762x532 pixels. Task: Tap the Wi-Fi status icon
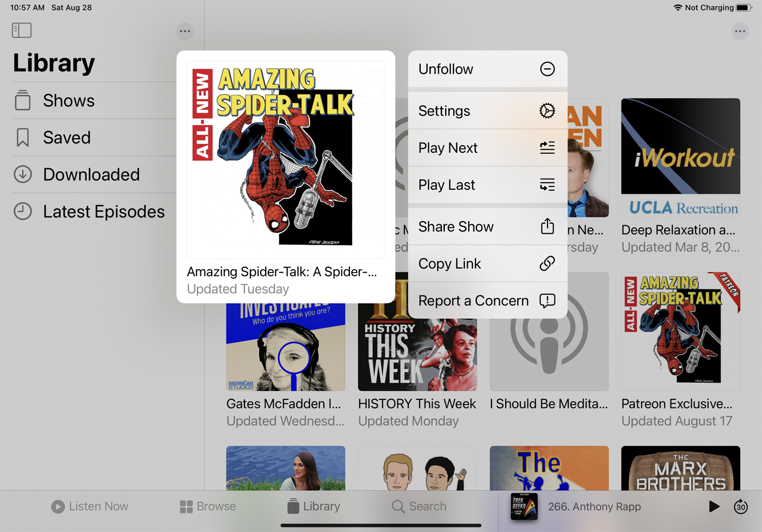point(678,8)
